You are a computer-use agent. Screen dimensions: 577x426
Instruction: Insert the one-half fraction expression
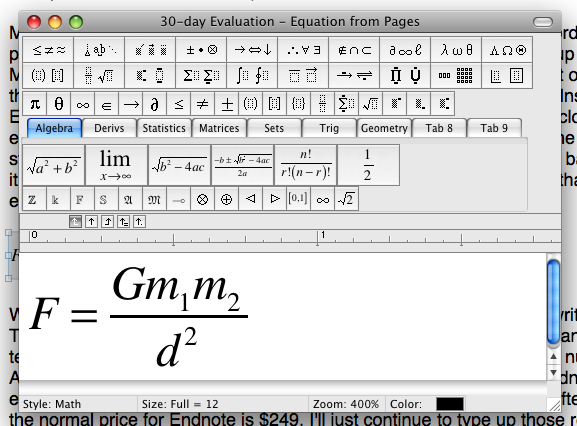coord(368,165)
